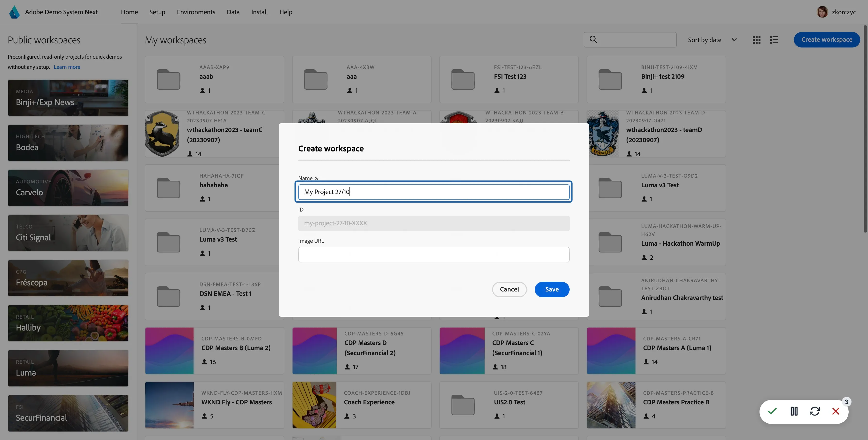Click the Hufflepuff crest of teamC workspace
868x440 pixels.
(x=162, y=134)
